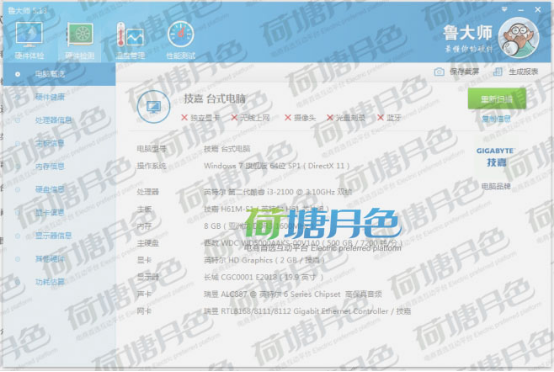
Task: Open the 硬件体检 hardware checkup icon
Action: (x=29, y=35)
